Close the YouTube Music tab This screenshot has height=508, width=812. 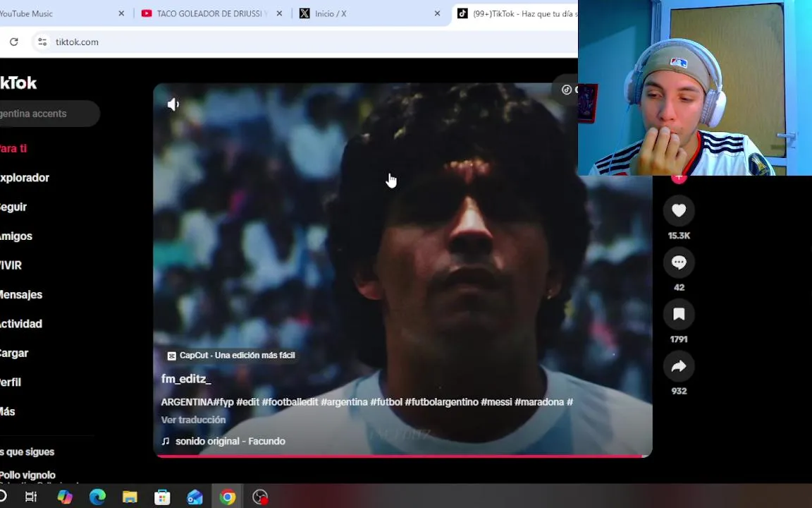121,13
